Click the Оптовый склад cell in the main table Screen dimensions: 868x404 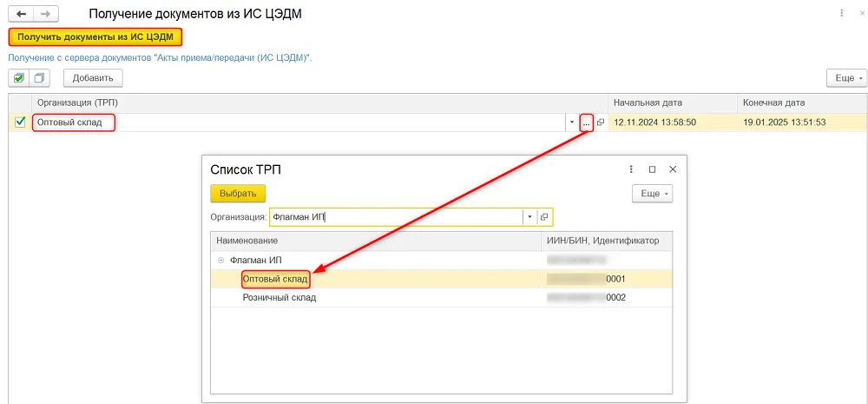pos(299,123)
